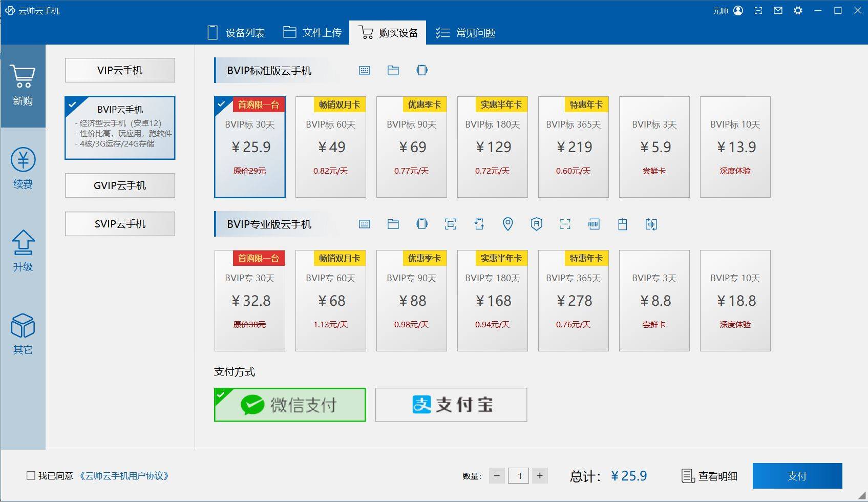
Task: Click the audio sync icon in BVIP专业版 row
Action: coord(651,224)
